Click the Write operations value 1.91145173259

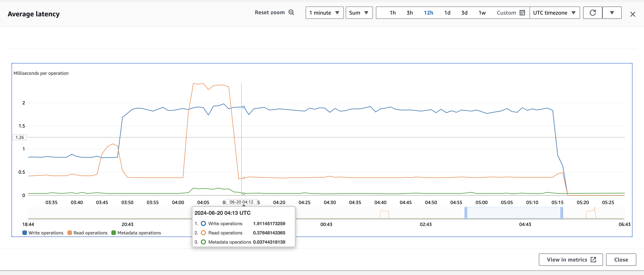(269, 224)
